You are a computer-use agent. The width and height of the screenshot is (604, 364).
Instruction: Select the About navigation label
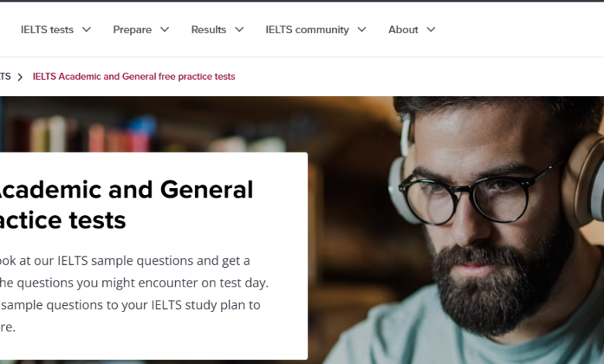tap(403, 29)
